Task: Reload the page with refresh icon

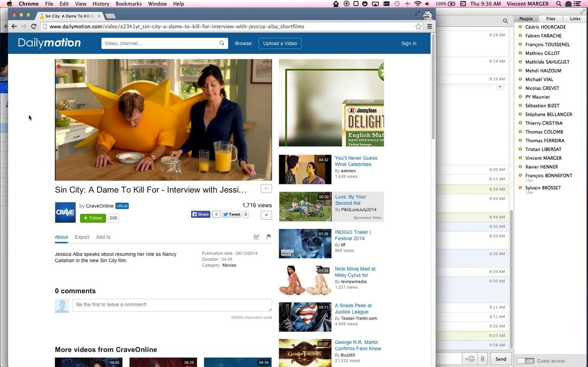Action: [x=34, y=27]
